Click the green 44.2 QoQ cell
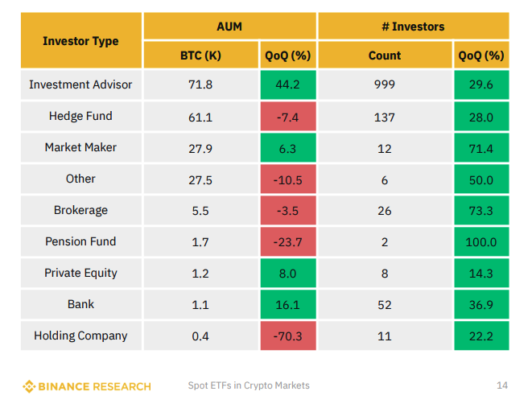This screenshot has height=416, width=532. click(x=287, y=84)
